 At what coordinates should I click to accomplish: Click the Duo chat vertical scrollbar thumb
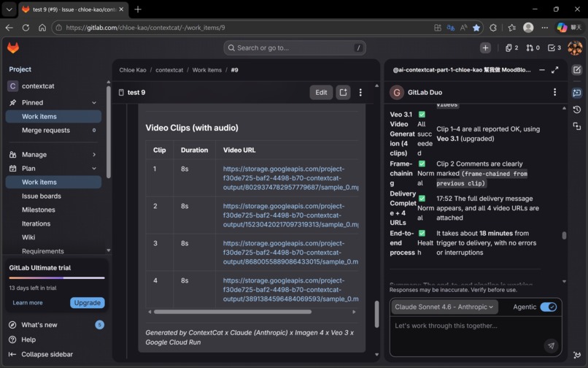pos(564,235)
